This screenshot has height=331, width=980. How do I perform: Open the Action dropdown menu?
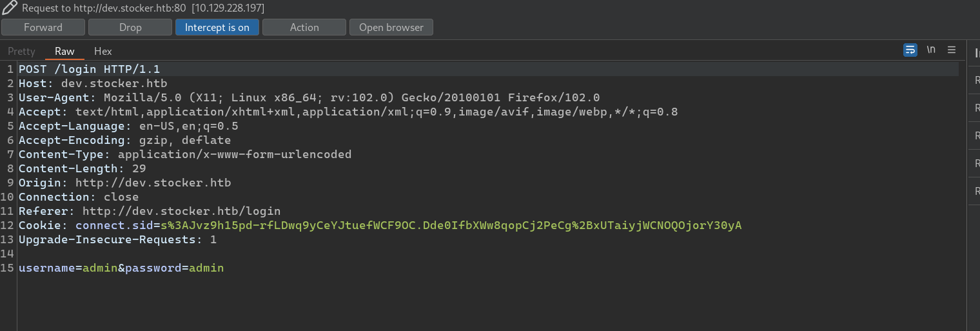click(304, 27)
